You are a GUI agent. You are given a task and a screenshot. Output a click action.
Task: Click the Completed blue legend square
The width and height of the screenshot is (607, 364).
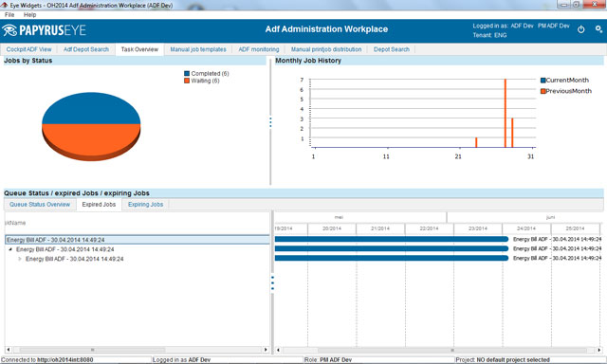click(x=187, y=74)
